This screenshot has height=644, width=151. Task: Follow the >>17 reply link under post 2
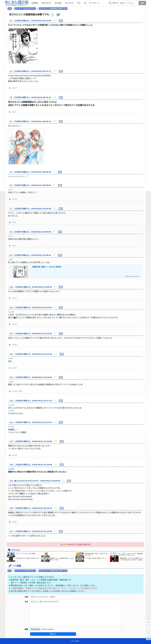[14, 88]
